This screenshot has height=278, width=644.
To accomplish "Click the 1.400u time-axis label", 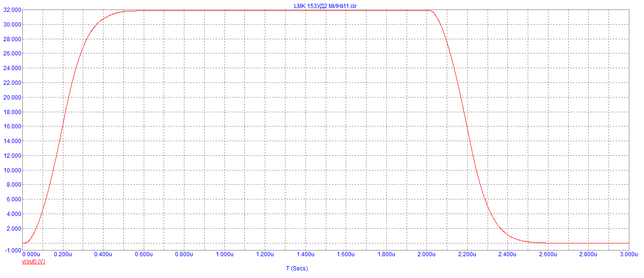I will (x=305, y=255).
